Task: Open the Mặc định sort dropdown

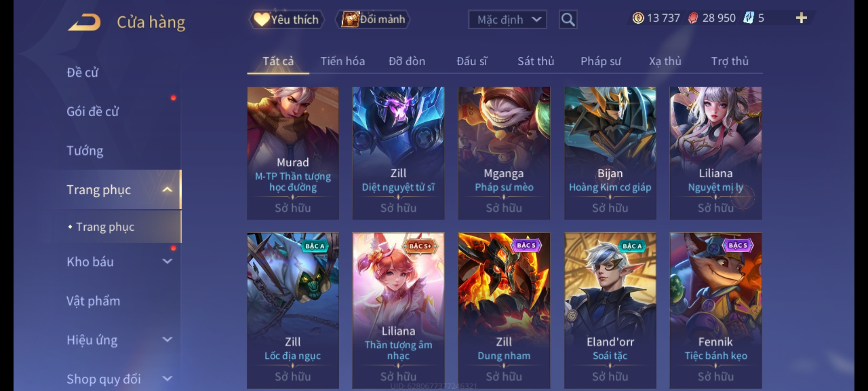Action: 507,20
